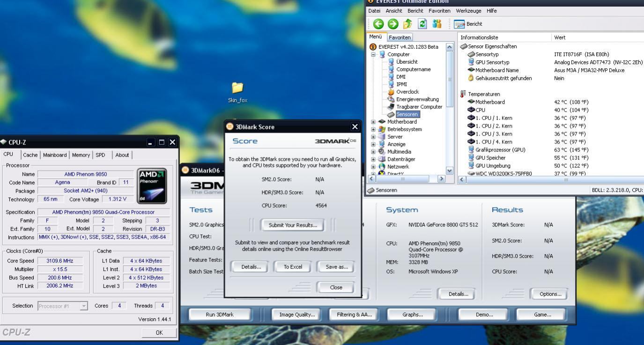
Task: Expand the Betriebssystem node
Action: pos(373,129)
